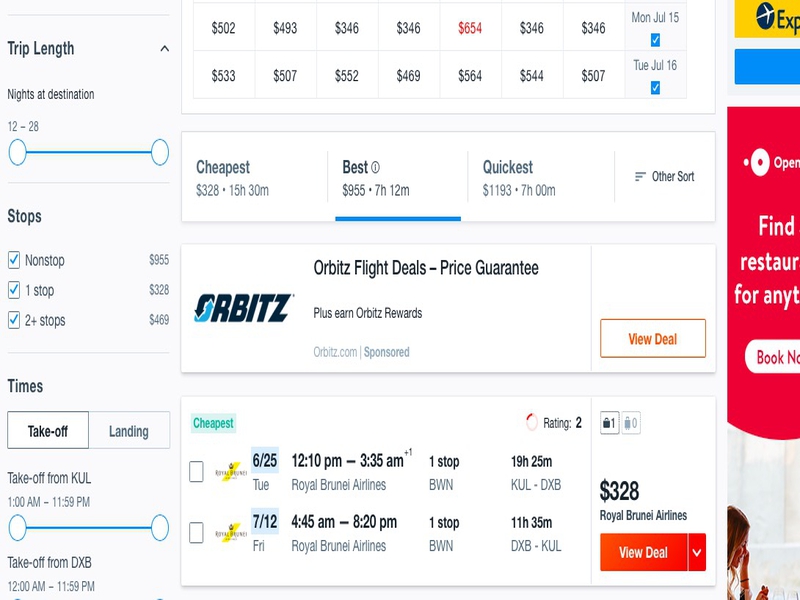This screenshot has width=800, height=600.
Task: Click the carry-on bag allowance icon
Action: click(x=609, y=423)
